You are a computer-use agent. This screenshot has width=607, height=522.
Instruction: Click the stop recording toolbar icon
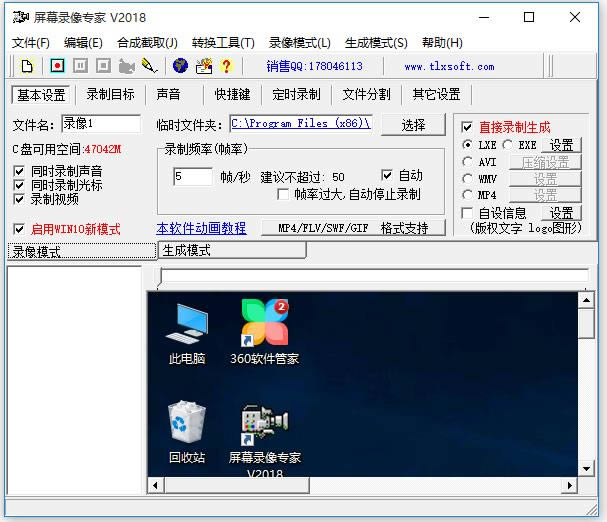point(103,66)
